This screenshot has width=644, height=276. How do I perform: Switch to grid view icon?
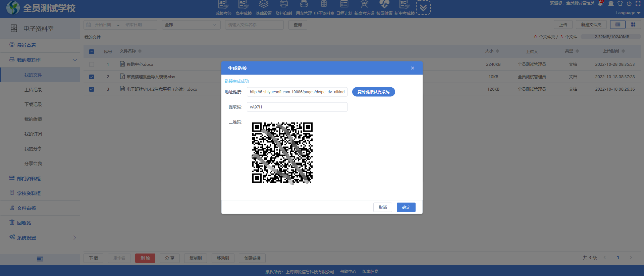(633, 25)
